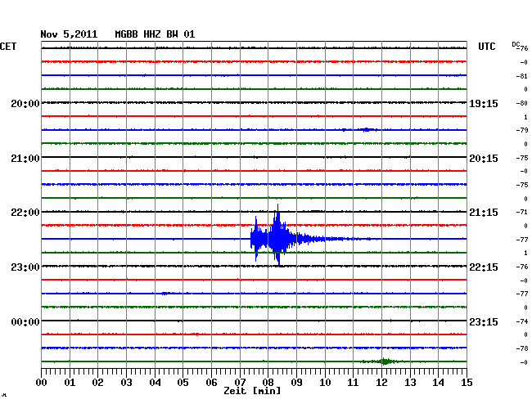Click the small blue blip near minute 11.5
The width and height of the screenshot is (532, 404).
[x=367, y=130]
